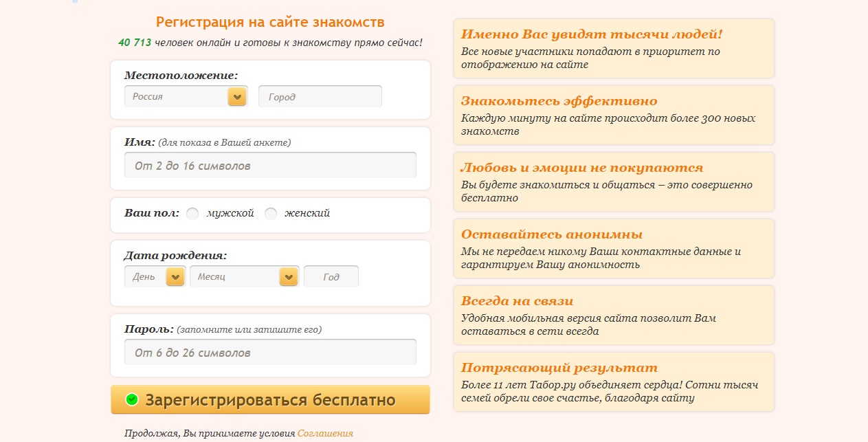Viewport: 868px width, 442px height.
Task: Click the 'Всегда на связи' panel heading
Action: coord(517,301)
